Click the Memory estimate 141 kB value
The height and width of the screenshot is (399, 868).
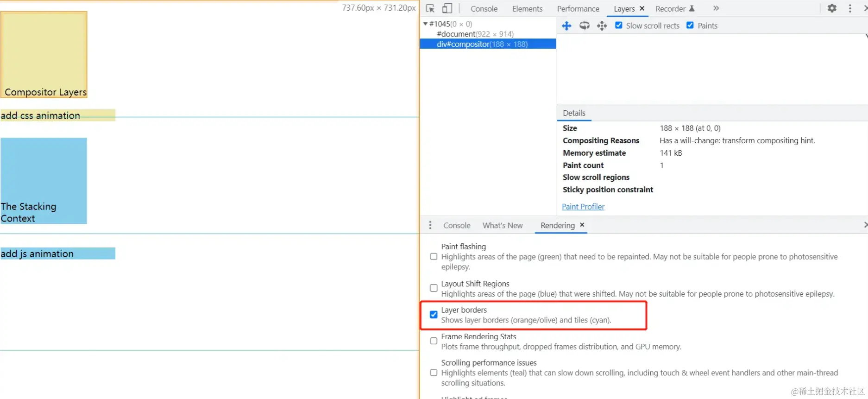tap(671, 153)
